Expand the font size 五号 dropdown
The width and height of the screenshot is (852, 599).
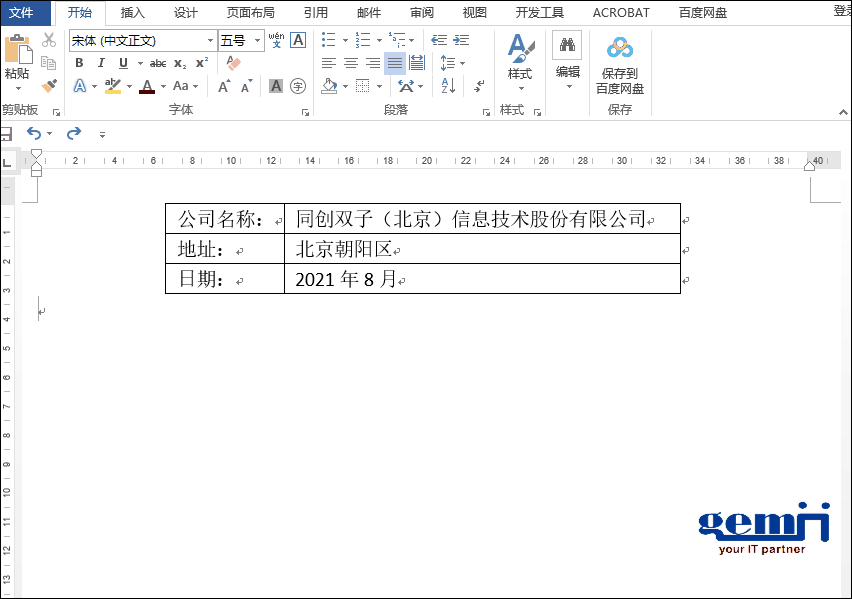click(257, 40)
